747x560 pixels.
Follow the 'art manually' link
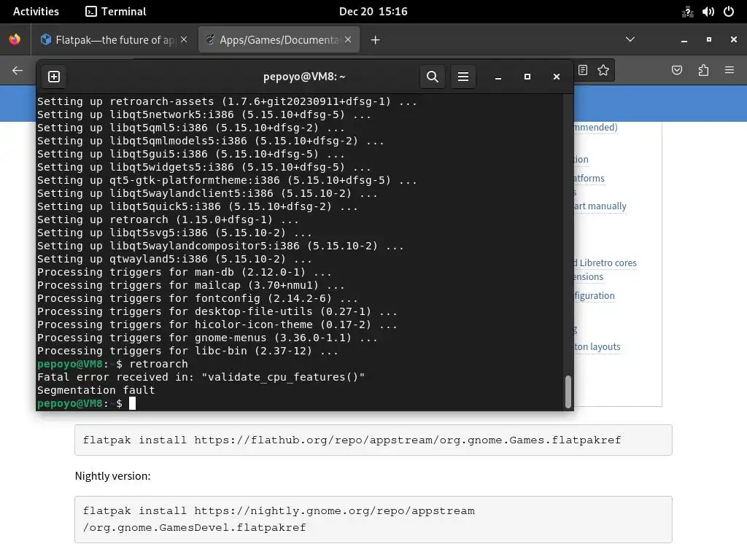[600, 206]
